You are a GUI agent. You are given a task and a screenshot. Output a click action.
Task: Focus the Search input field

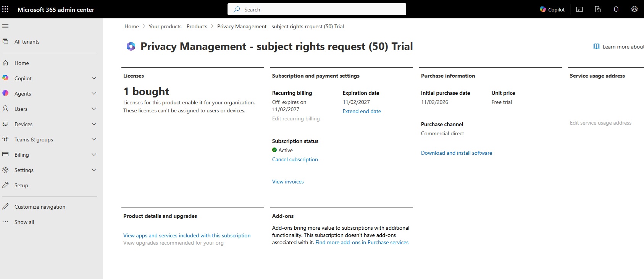pyautogui.click(x=317, y=10)
